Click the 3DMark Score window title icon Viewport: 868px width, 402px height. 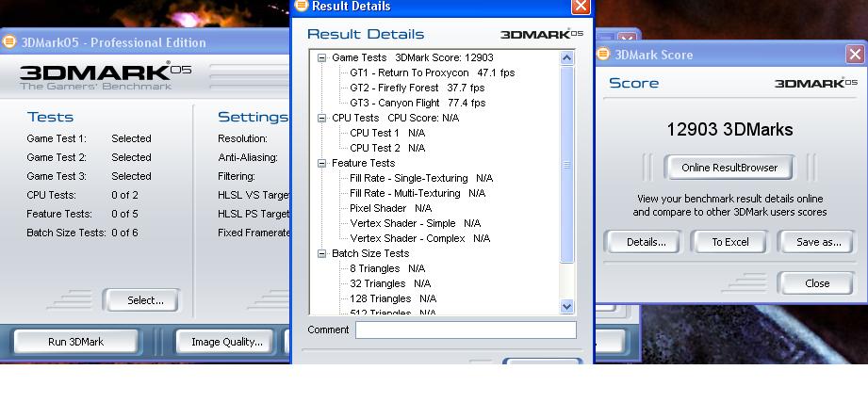pos(603,55)
